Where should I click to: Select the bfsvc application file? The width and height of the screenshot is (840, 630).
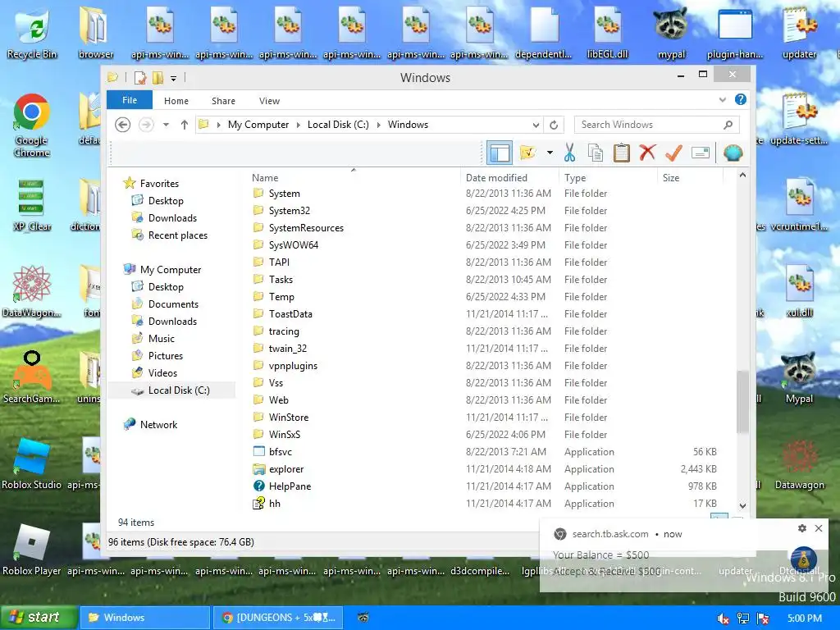pos(281,452)
